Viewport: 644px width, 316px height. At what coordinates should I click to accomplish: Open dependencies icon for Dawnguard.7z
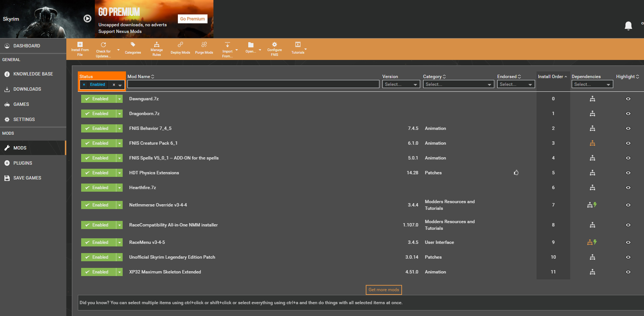(x=592, y=99)
